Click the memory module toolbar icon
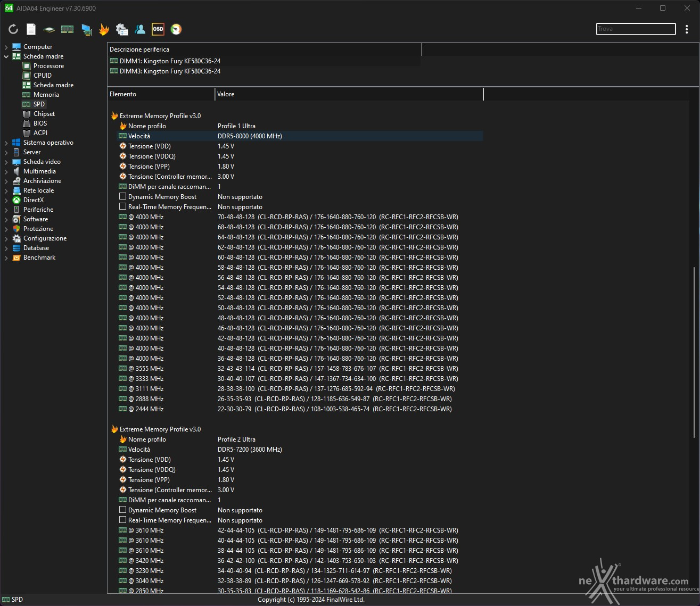Viewport: 700px width, 606px height. click(x=67, y=29)
